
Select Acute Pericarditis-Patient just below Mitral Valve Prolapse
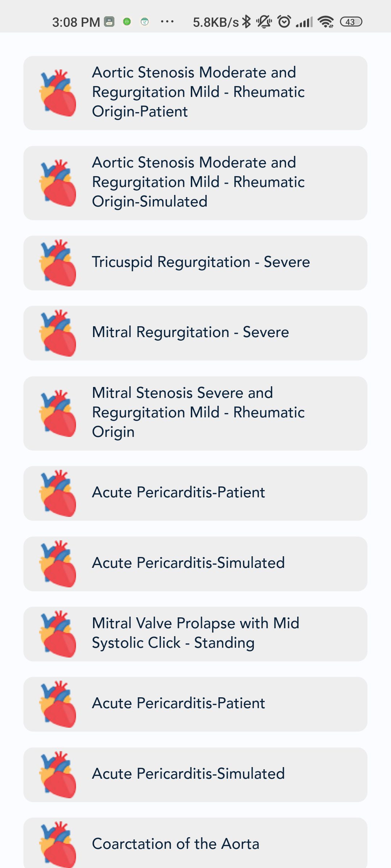pyautogui.click(x=178, y=703)
